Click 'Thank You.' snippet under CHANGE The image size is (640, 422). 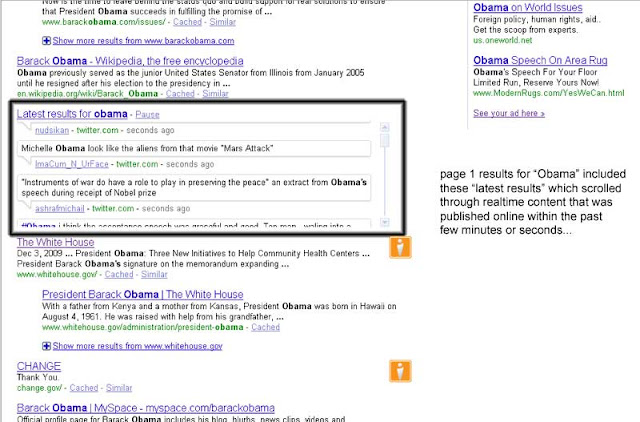(x=38, y=378)
